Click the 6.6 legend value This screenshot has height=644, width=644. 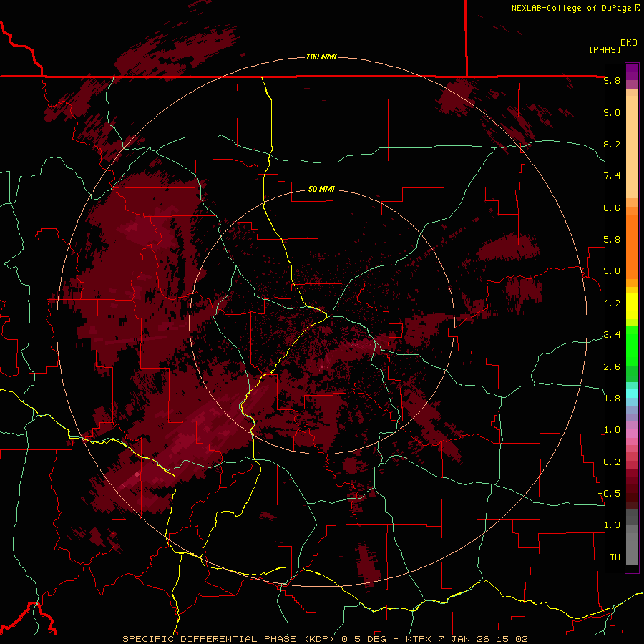tap(612, 208)
